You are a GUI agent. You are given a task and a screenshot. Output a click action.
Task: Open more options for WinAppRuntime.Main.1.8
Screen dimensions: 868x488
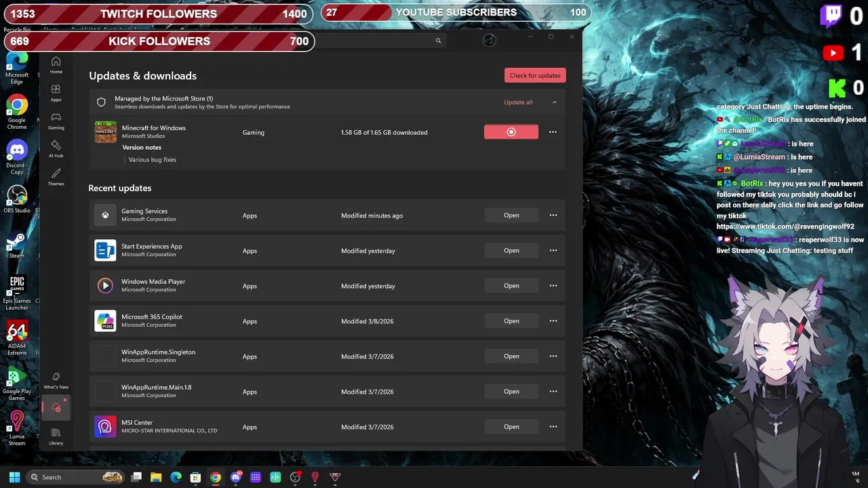(x=553, y=392)
